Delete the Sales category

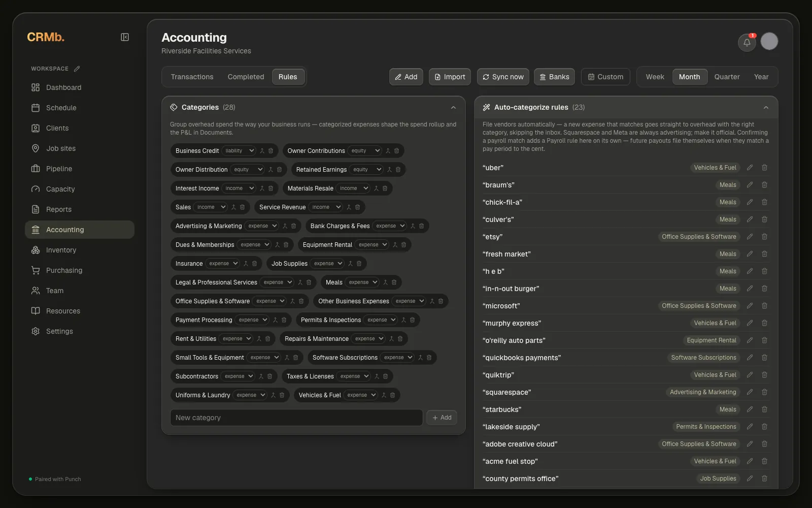click(242, 207)
